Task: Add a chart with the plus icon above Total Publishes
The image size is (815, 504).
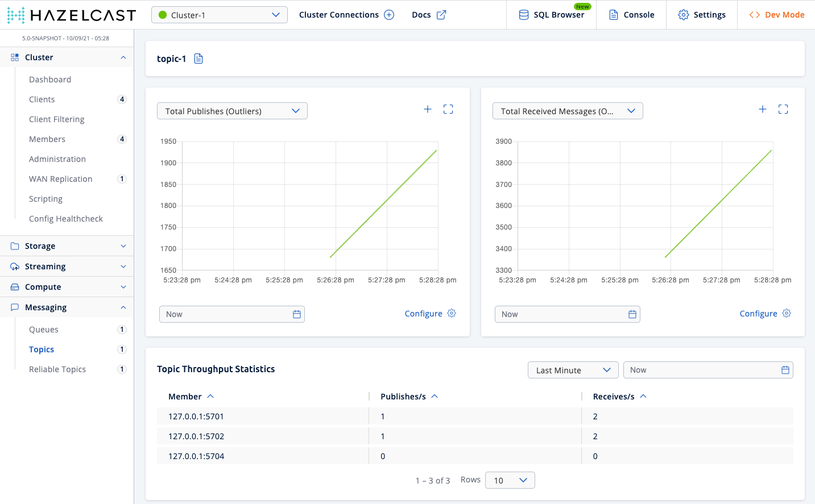Action: [x=428, y=109]
